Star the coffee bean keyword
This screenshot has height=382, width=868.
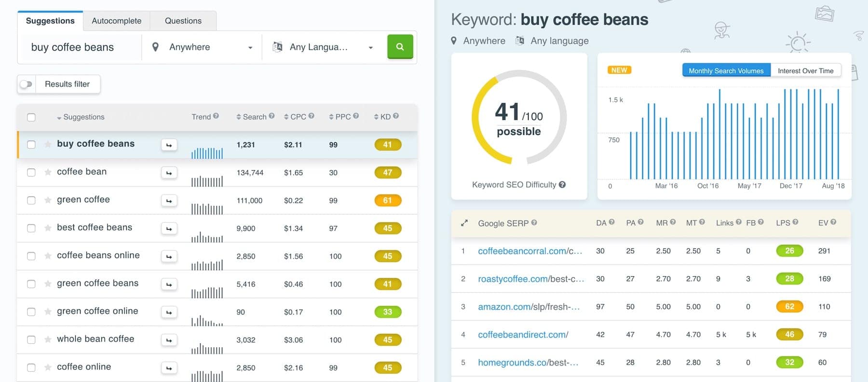(x=48, y=172)
